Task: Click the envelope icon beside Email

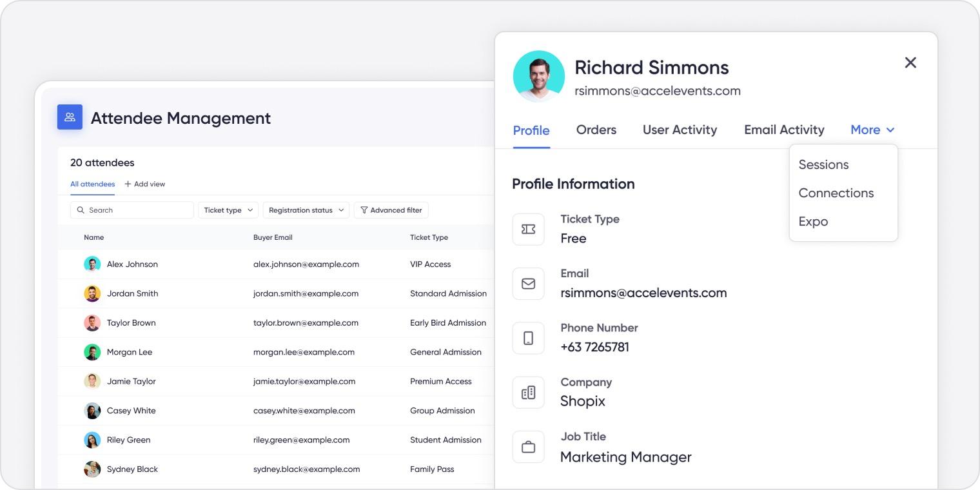Action: click(528, 284)
